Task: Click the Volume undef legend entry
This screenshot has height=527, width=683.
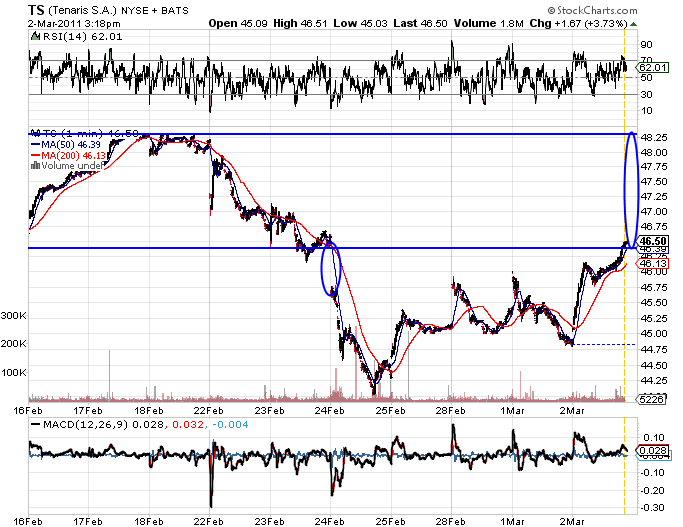Action: 72,166
